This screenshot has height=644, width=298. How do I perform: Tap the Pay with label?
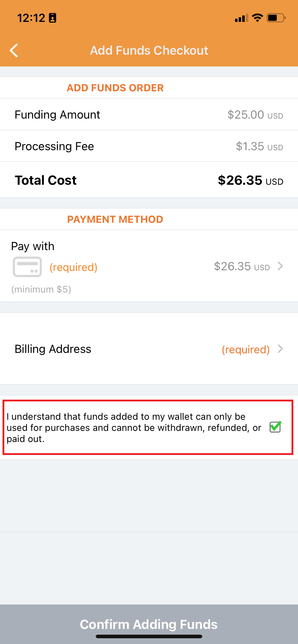[x=33, y=246]
